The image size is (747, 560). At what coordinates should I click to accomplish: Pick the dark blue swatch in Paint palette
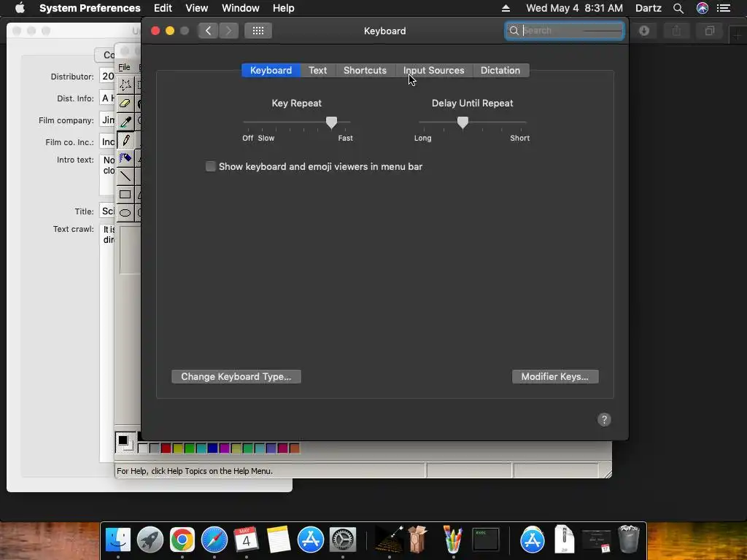pos(212,448)
